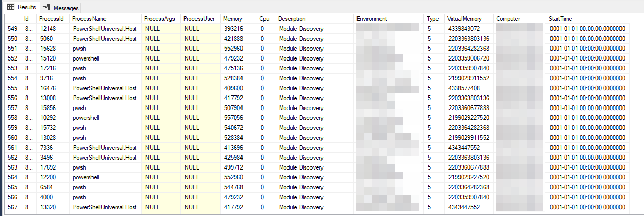The height and width of the screenshot is (216, 644).
Task: Click the ProcessId column header
Action: click(x=51, y=19)
